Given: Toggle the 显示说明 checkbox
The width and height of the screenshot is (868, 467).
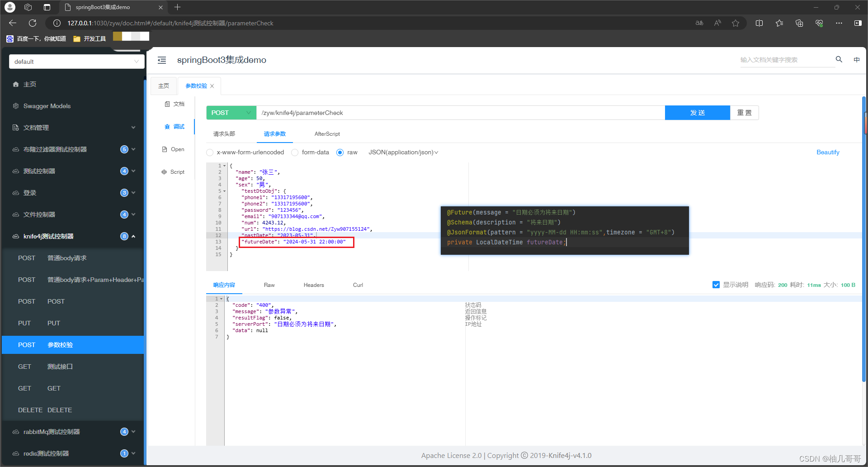Looking at the screenshot, I should click(716, 285).
